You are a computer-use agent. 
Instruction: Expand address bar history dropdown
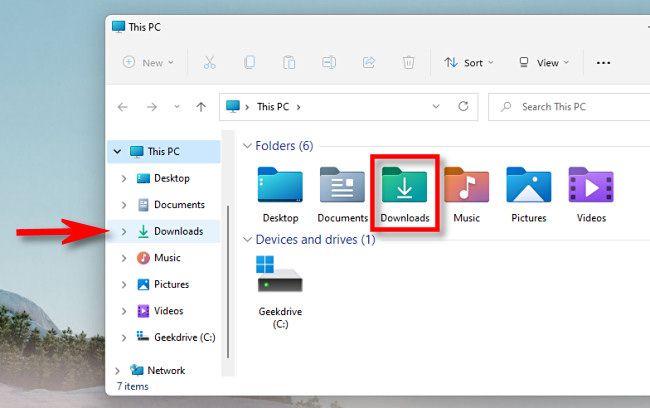(436, 107)
